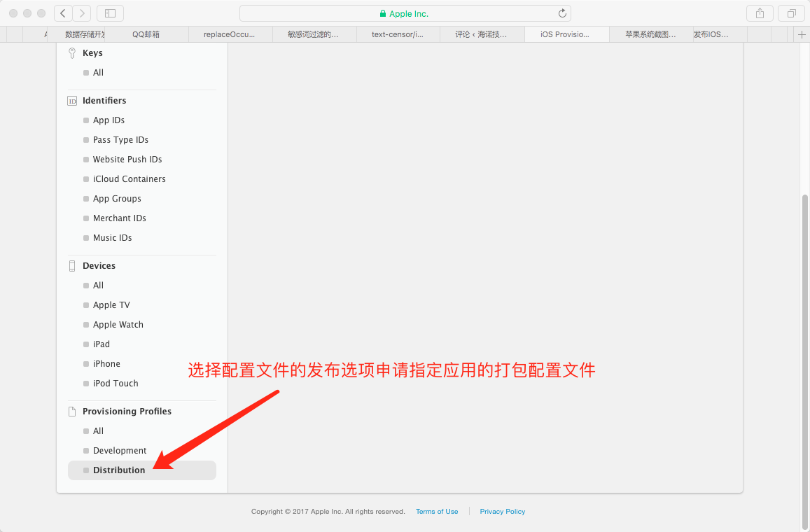This screenshot has height=532, width=810.
Task: Click the green lock icon in address bar
Action: click(383, 13)
